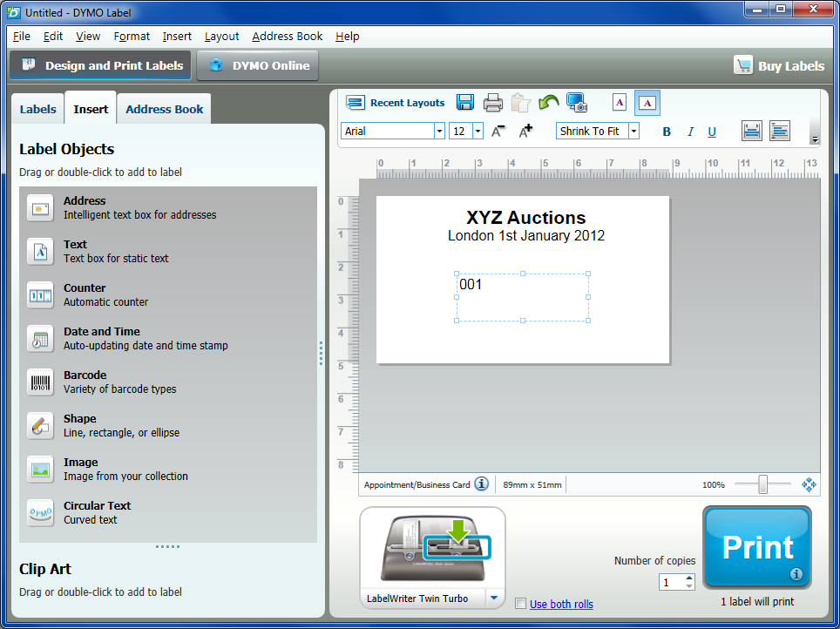The height and width of the screenshot is (629, 840).
Task: Add Address object to label
Action: coord(40,208)
